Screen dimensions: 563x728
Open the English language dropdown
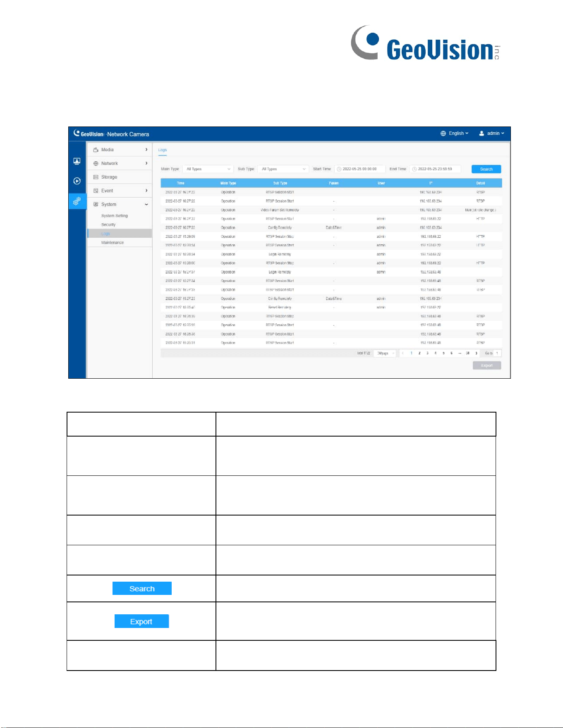[458, 134]
